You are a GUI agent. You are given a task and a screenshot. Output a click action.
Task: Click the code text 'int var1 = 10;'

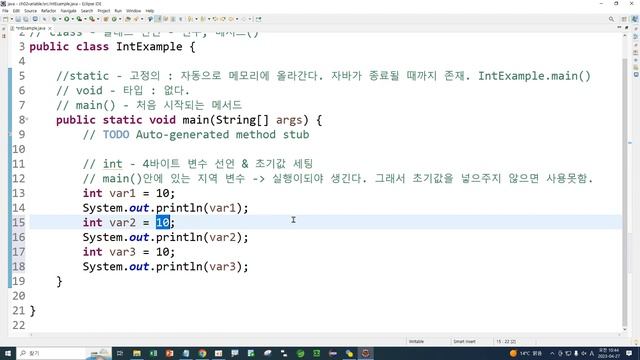point(129,193)
